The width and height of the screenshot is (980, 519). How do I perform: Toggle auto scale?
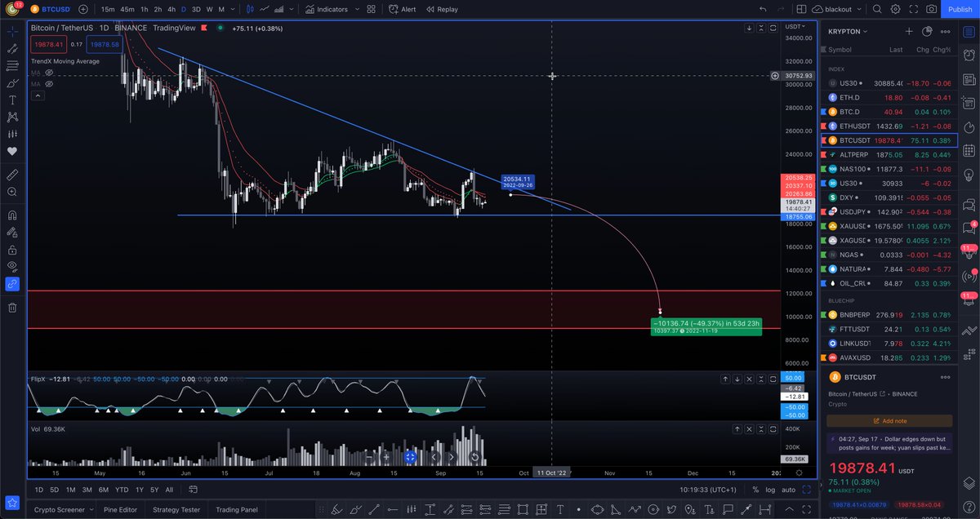[x=788, y=490]
